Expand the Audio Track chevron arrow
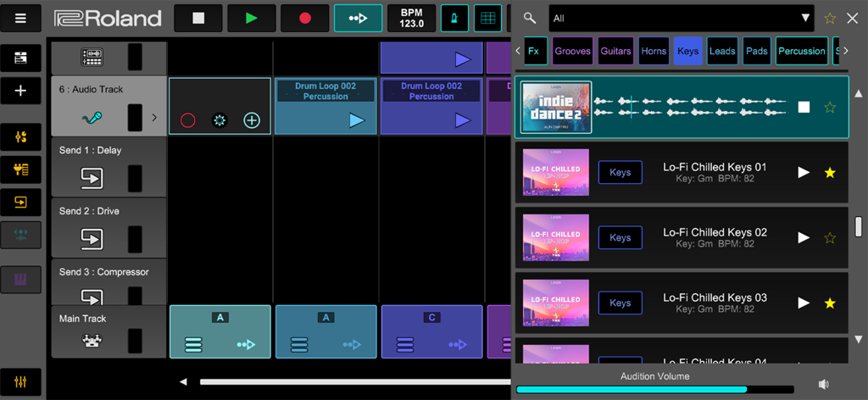 click(154, 117)
